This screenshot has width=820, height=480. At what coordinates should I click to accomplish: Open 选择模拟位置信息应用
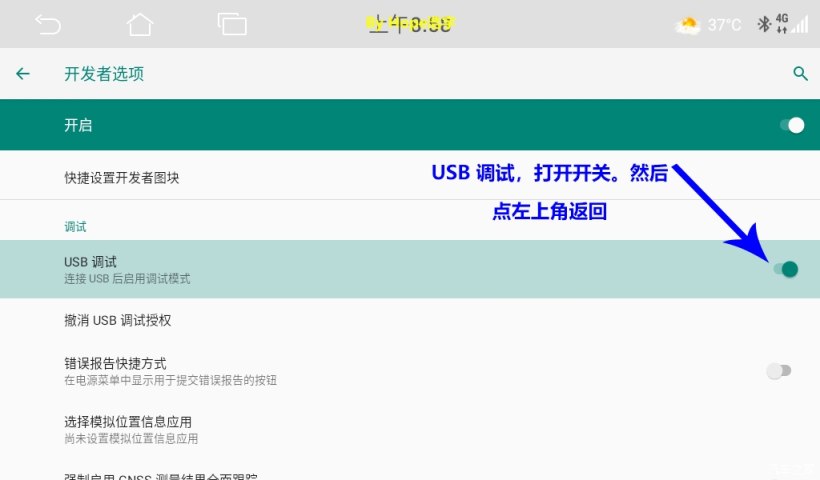[x=410, y=429]
